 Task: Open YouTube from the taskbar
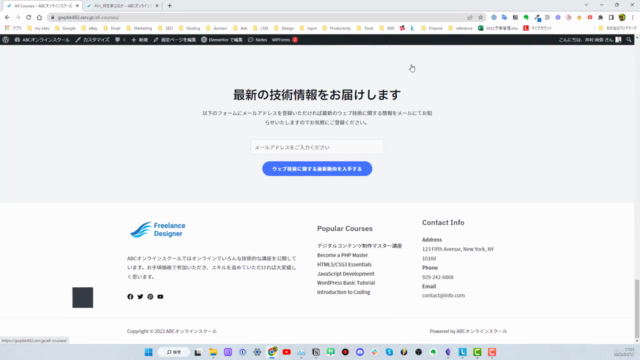point(287,352)
